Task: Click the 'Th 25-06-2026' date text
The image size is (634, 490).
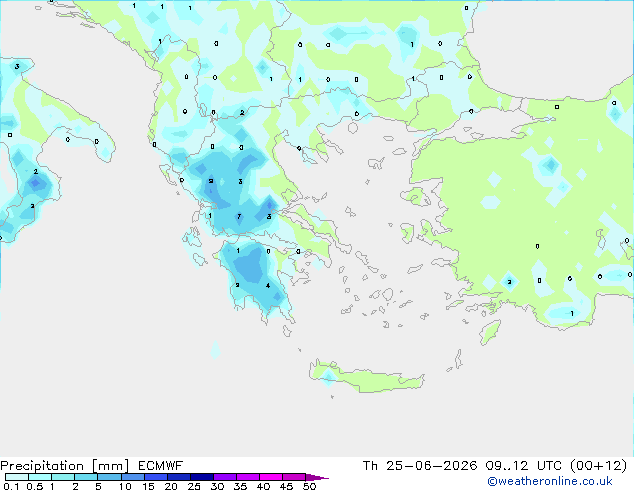Action: coord(420,466)
